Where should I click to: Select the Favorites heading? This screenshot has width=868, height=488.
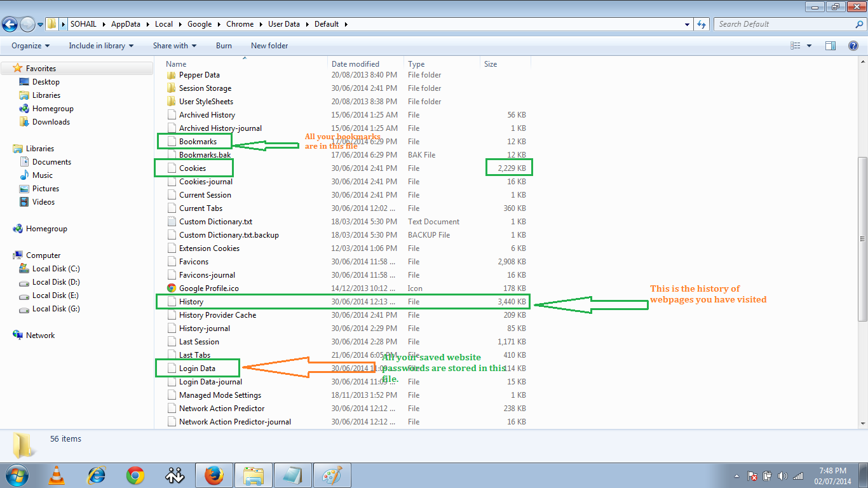(41, 69)
